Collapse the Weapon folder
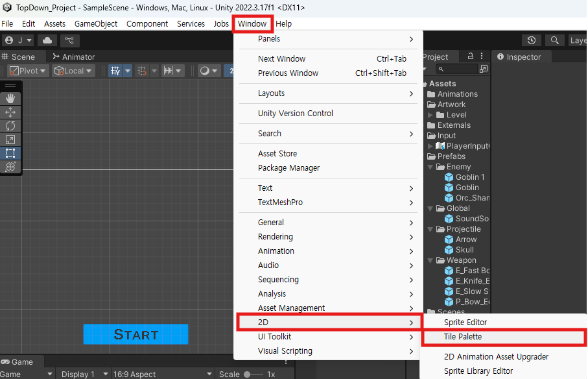The image size is (588, 379). 430,260
